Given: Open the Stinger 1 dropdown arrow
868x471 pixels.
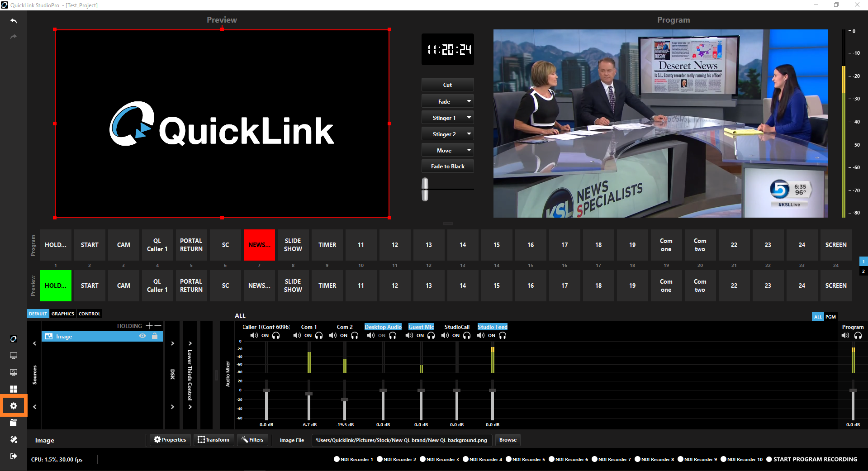Looking at the screenshot, I should click(x=469, y=118).
